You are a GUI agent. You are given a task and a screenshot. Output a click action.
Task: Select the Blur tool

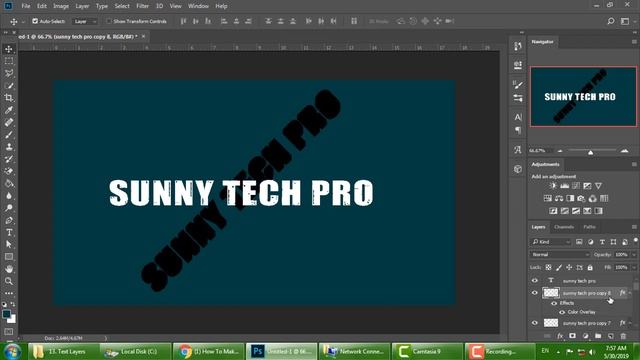tap(9, 196)
